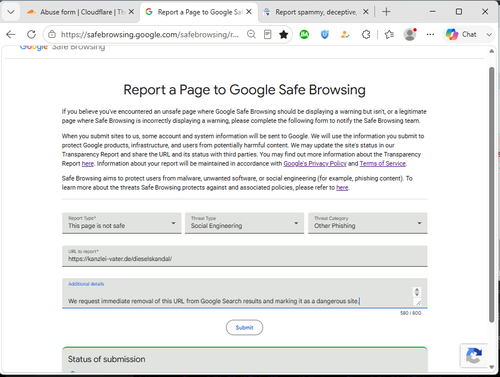Click the Additional details stepper arrows
The width and height of the screenshot is (500, 377).
417,292
